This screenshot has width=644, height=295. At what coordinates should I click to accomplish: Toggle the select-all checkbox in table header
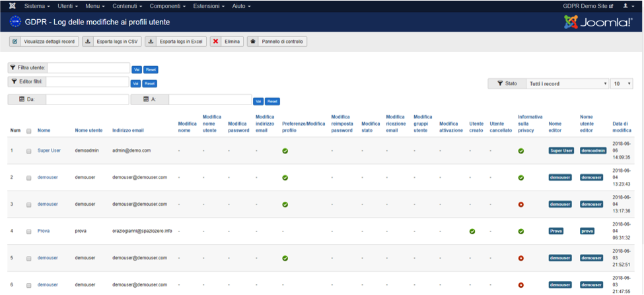[29, 131]
